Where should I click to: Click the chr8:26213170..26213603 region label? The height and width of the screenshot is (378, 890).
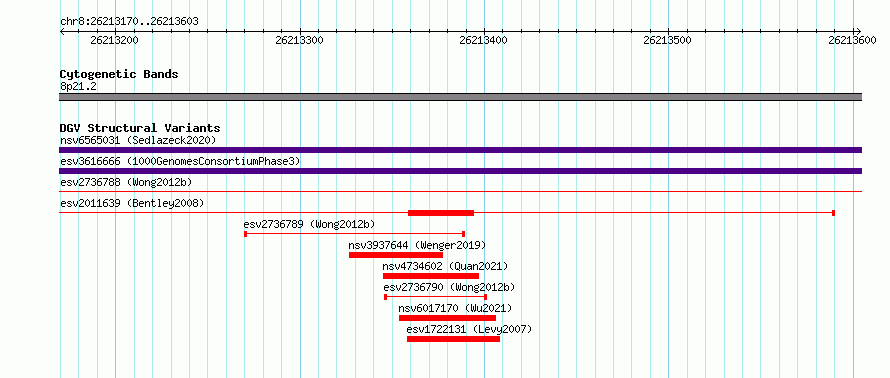click(x=129, y=22)
